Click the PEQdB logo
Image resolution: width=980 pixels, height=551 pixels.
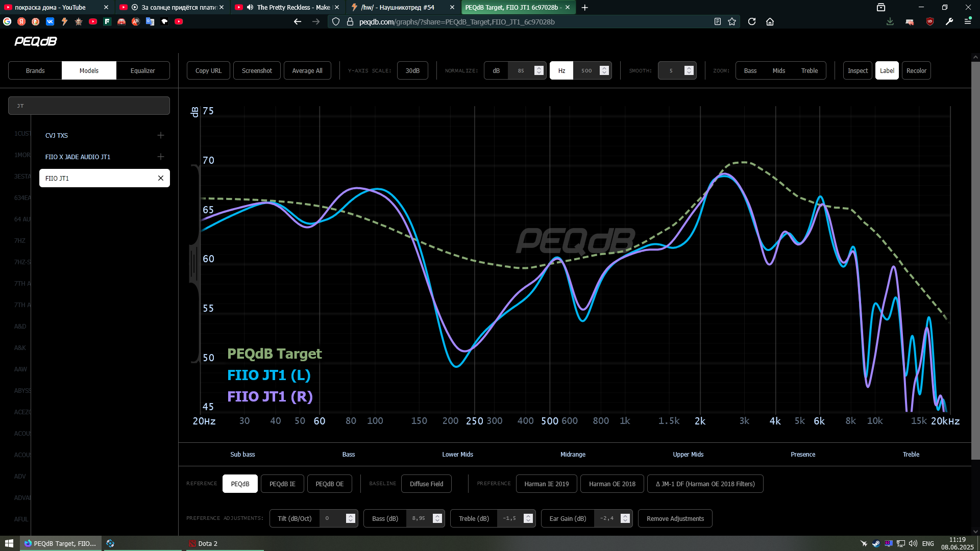(35, 41)
